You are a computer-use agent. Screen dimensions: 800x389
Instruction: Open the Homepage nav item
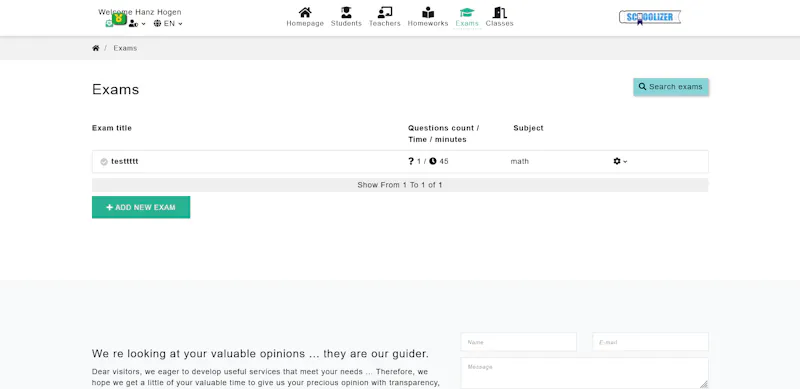click(x=305, y=17)
